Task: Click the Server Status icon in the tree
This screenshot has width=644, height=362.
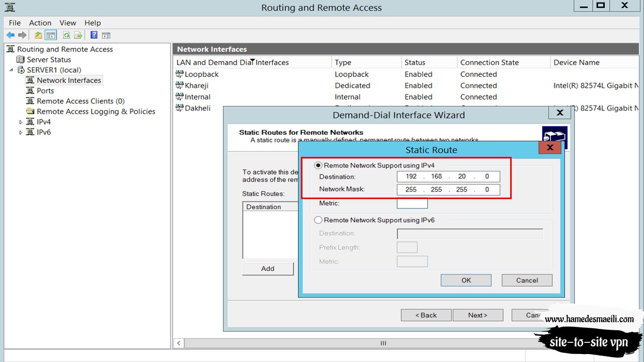Action: [21, 59]
